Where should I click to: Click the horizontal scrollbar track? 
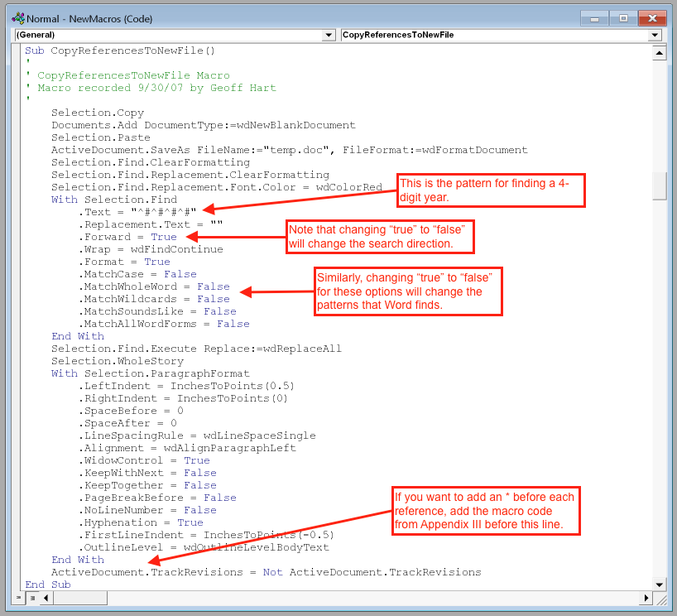coord(331,597)
